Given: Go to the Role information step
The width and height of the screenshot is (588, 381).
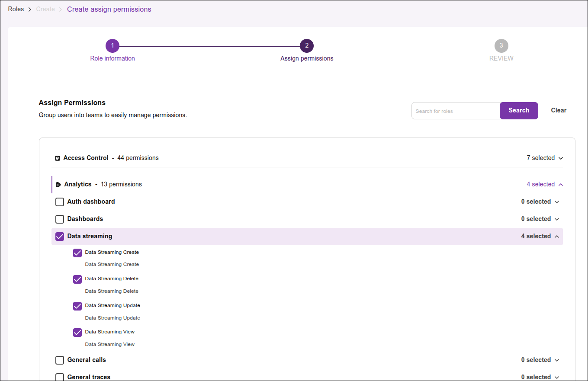Looking at the screenshot, I should (x=112, y=45).
